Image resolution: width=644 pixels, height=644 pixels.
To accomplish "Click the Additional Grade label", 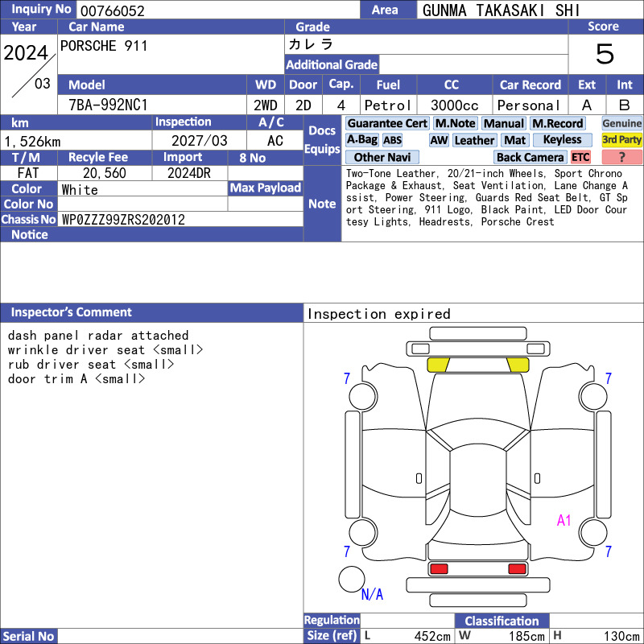I will point(332,65).
